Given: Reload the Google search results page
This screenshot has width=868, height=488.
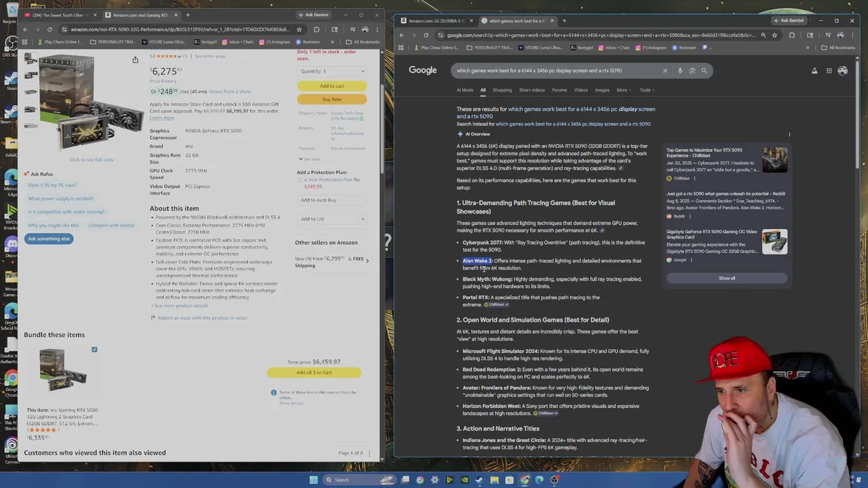Looking at the screenshot, I should click(x=426, y=35).
